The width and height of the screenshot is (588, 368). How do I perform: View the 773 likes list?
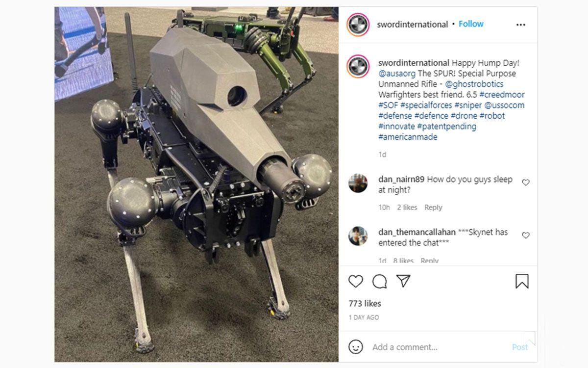click(x=365, y=304)
